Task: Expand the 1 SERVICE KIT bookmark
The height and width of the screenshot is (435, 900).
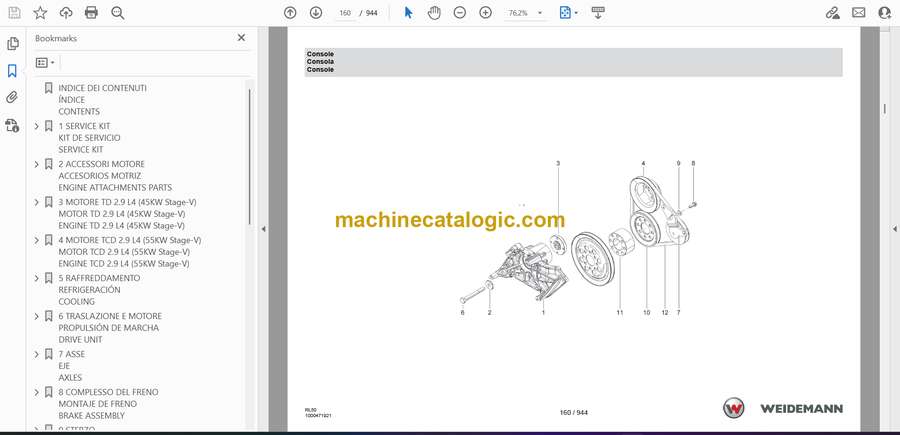Action: click(37, 126)
